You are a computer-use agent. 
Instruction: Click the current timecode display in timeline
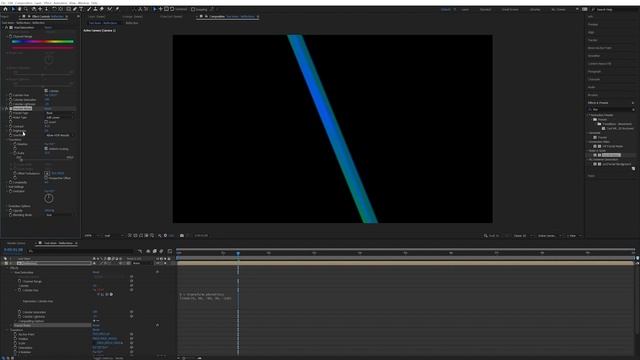pyautogui.click(x=13, y=250)
